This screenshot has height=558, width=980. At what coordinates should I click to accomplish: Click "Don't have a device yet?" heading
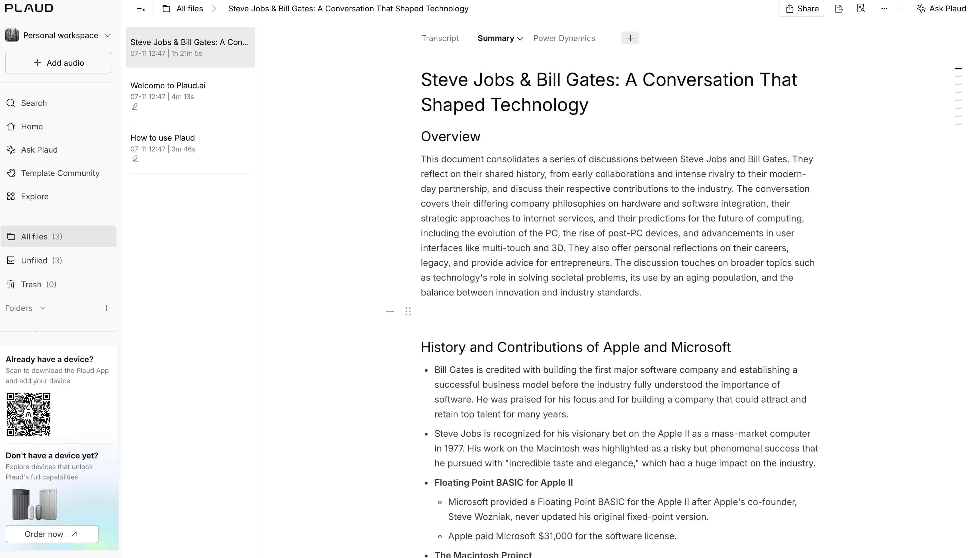(52, 455)
